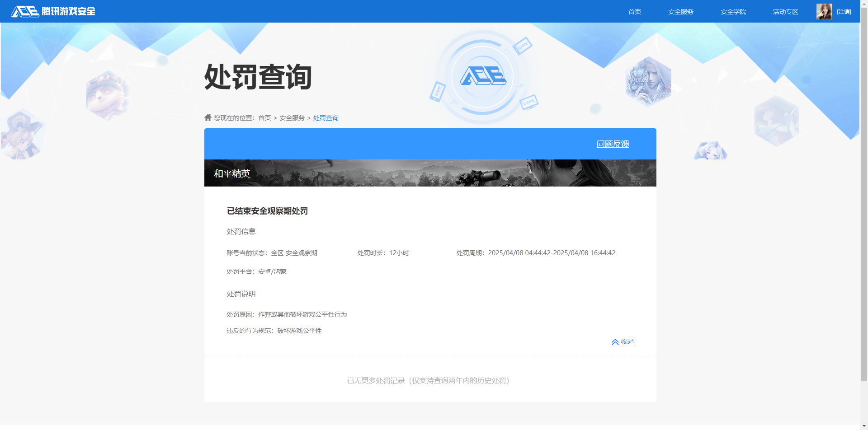
Task: Open the 安全学院 navigation item
Action: (x=733, y=12)
